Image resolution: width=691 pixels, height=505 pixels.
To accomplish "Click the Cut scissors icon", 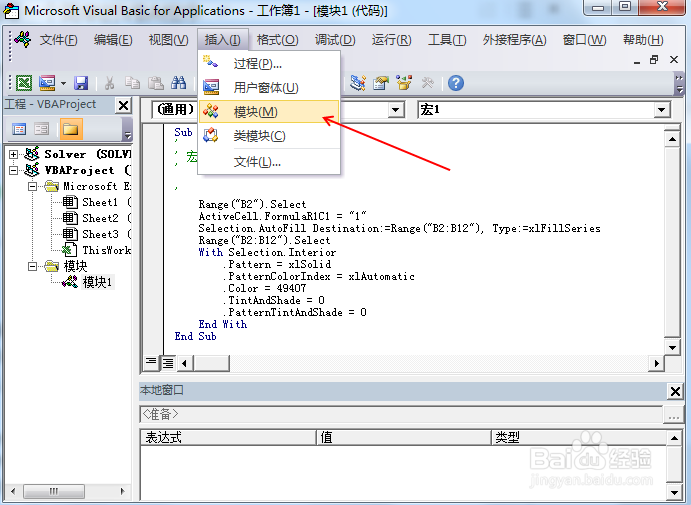I will click(x=109, y=83).
